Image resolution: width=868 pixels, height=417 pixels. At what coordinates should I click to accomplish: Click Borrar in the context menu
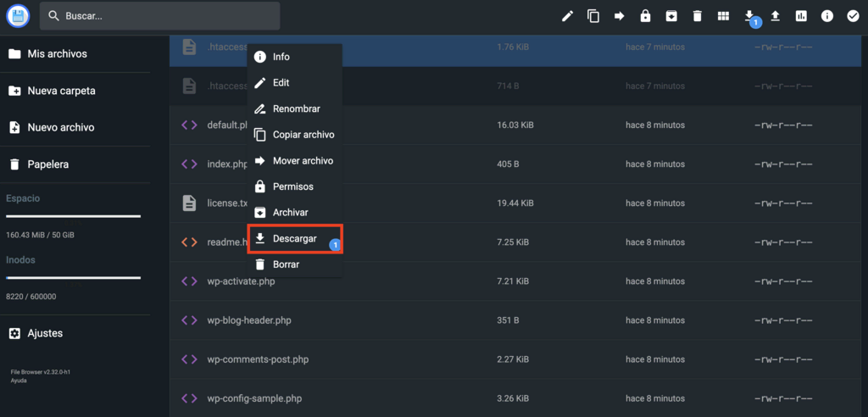pyautogui.click(x=286, y=264)
